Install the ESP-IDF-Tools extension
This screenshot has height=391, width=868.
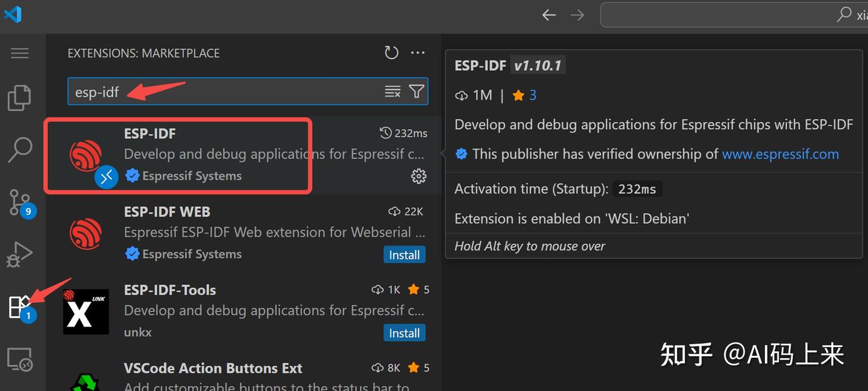click(404, 333)
